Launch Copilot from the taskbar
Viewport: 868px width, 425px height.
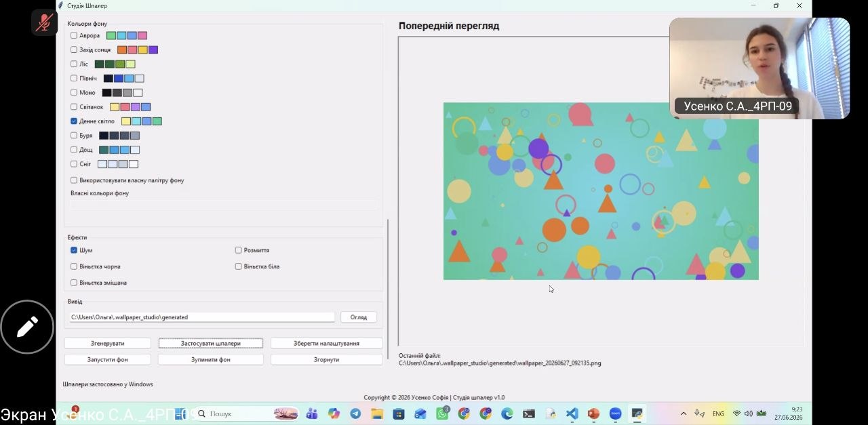334,413
